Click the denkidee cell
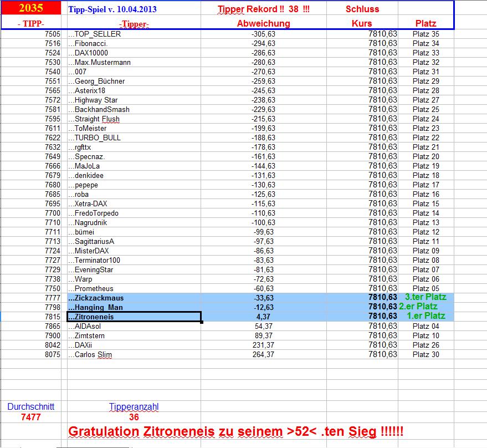 (134, 175)
